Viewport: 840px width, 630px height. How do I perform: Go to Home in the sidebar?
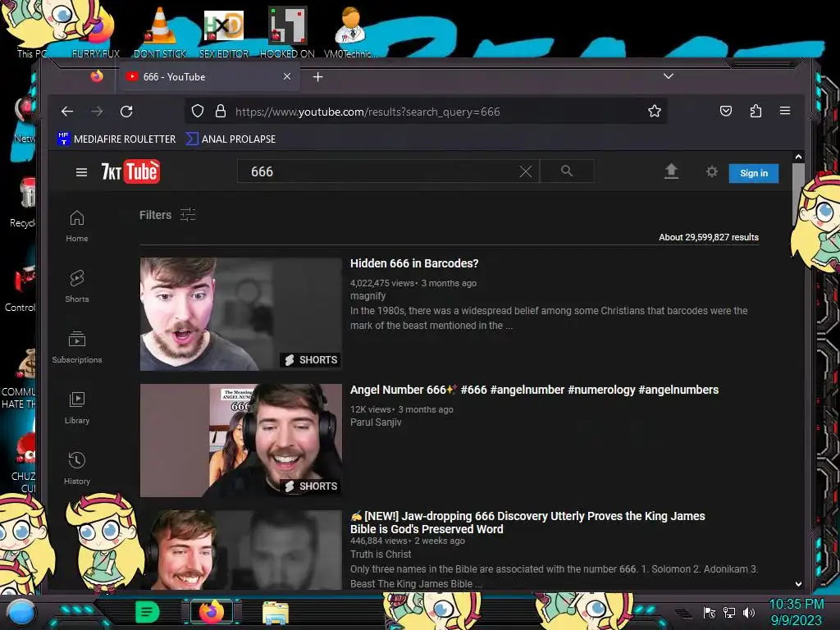coord(77,226)
